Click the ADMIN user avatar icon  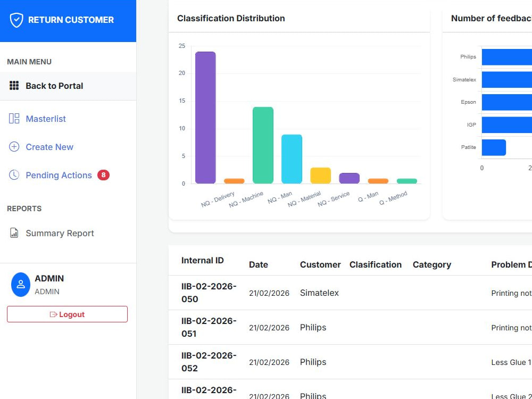(x=21, y=284)
